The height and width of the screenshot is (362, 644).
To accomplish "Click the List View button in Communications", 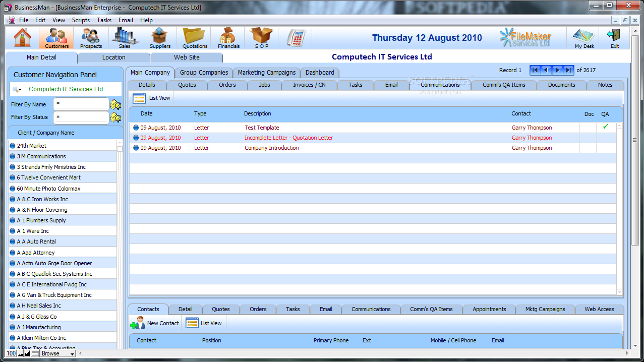I will [152, 98].
